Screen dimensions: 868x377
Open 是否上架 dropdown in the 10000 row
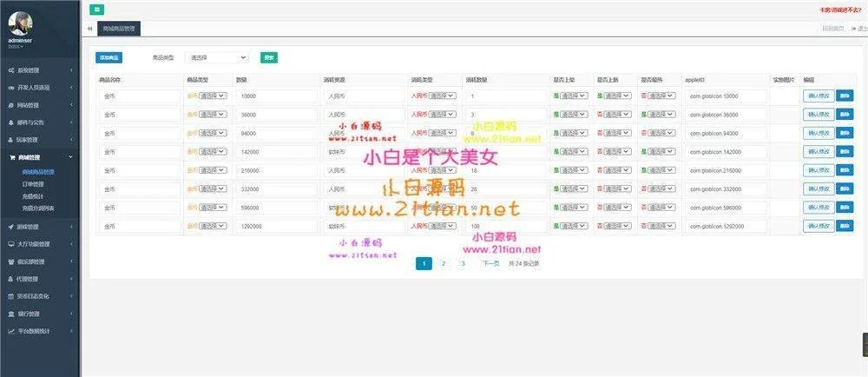tap(572, 96)
